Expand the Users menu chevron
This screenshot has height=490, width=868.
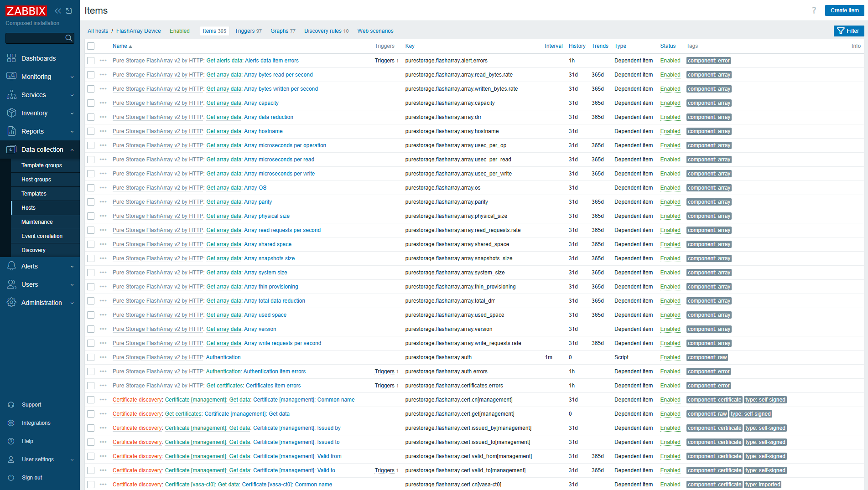click(x=72, y=285)
